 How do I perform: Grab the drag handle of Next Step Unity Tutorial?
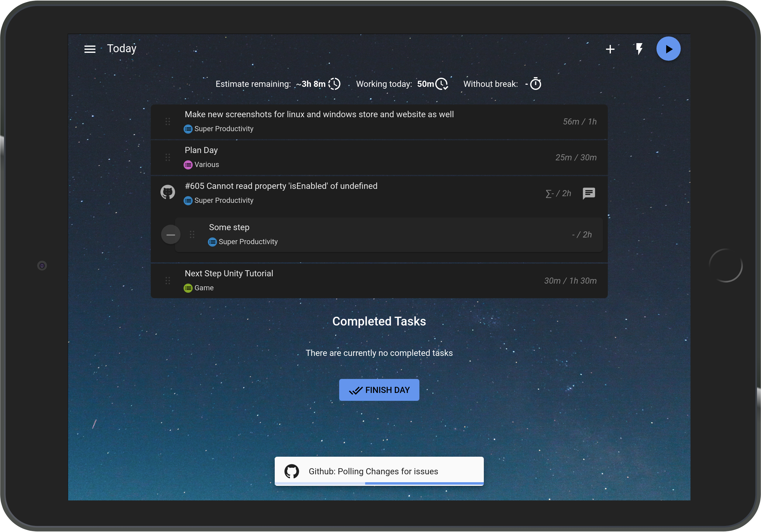168,281
